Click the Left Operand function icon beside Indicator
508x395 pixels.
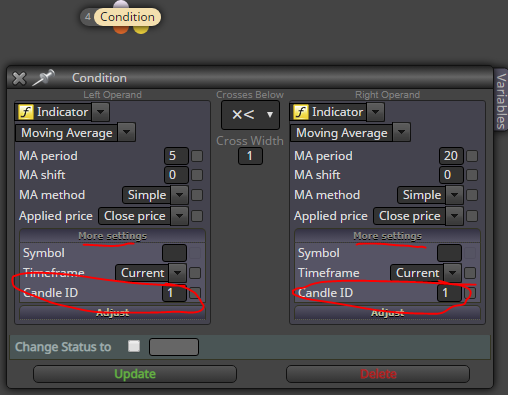[26, 112]
